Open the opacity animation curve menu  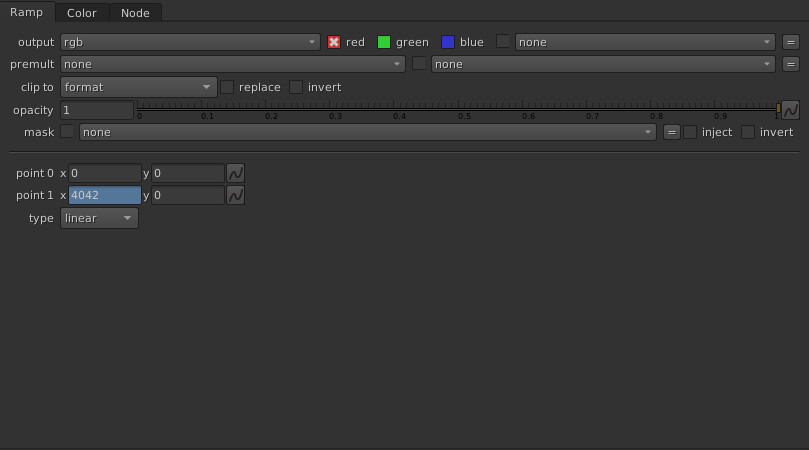coord(790,110)
